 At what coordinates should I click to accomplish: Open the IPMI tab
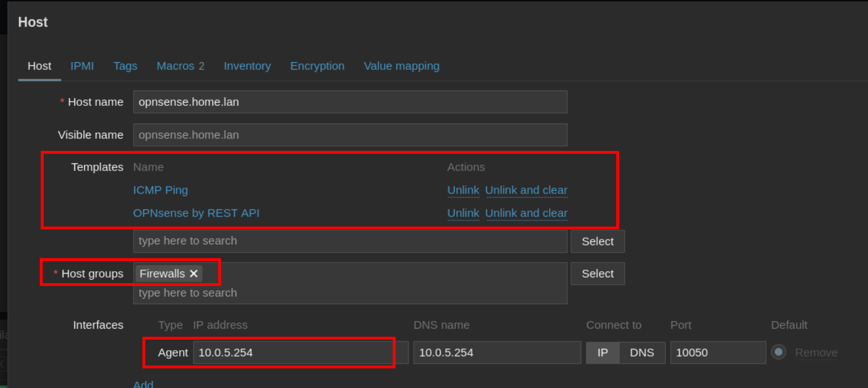82,66
